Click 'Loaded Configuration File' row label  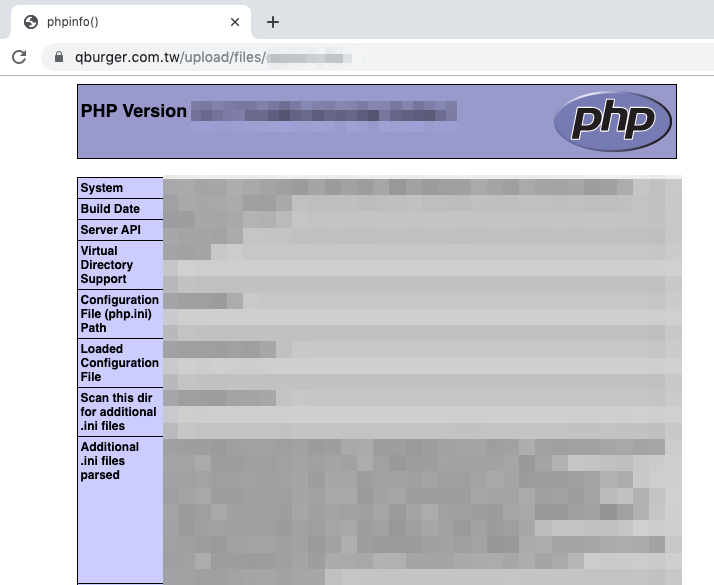click(120, 363)
